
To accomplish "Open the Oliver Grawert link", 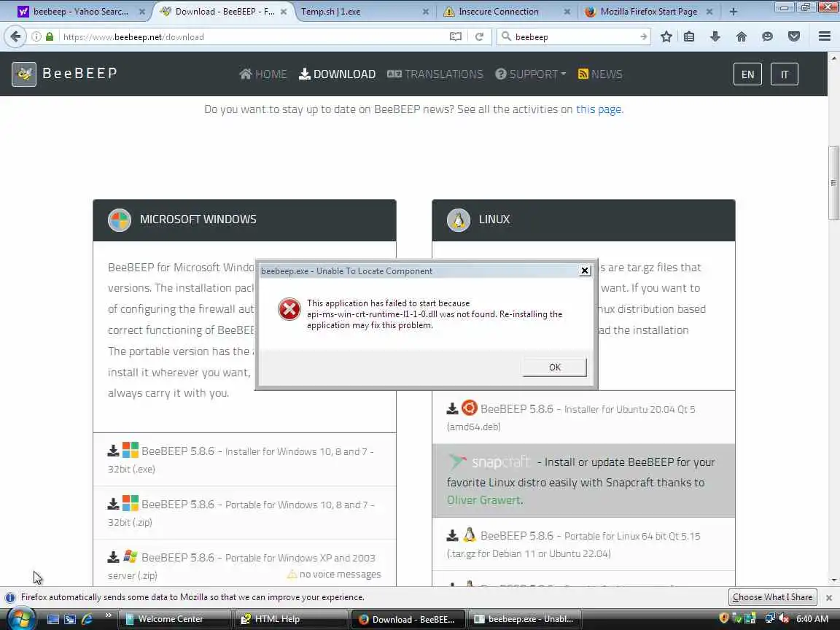I will coord(483,499).
